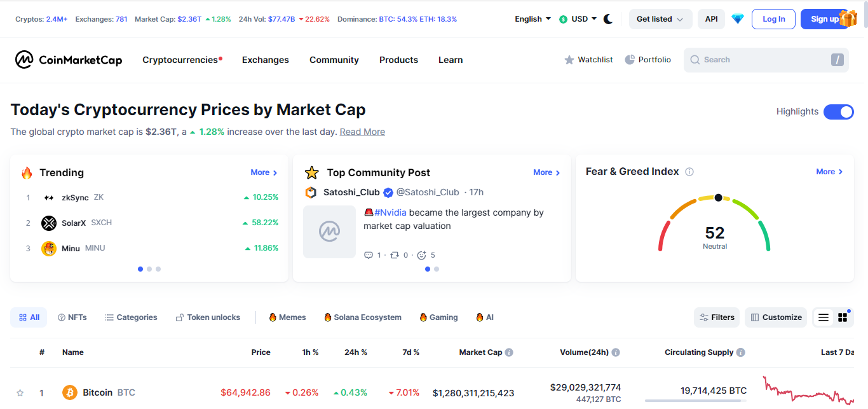Screen dimensions: 868x409
Task: Click the comment icon on community post
Action: tap(368, 255)
